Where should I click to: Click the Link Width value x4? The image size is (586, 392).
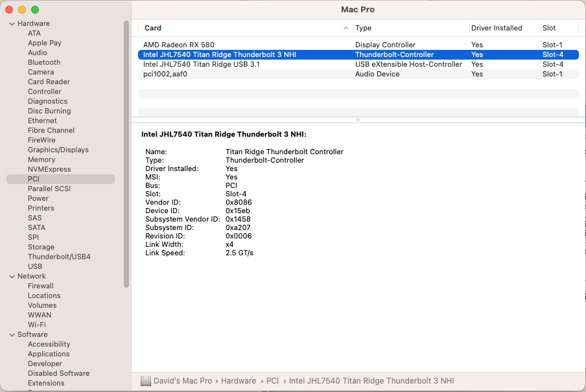[x=229, y=244]
